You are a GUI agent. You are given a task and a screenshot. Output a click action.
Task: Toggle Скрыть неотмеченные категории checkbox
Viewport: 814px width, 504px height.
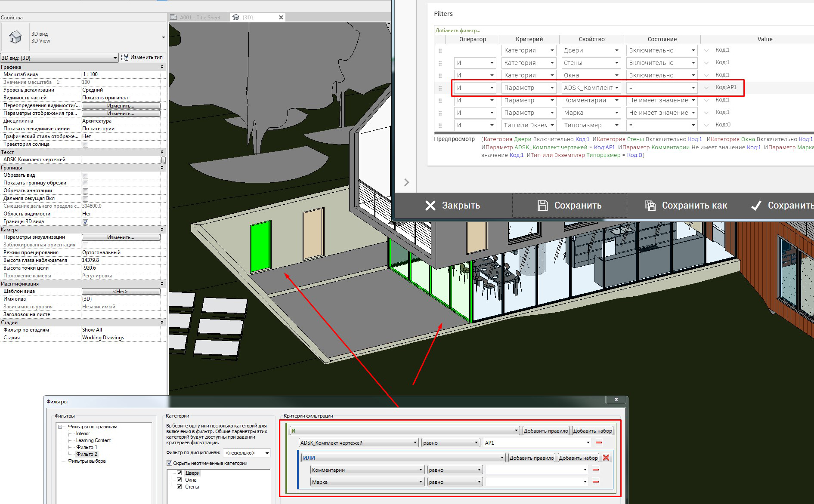169,463
